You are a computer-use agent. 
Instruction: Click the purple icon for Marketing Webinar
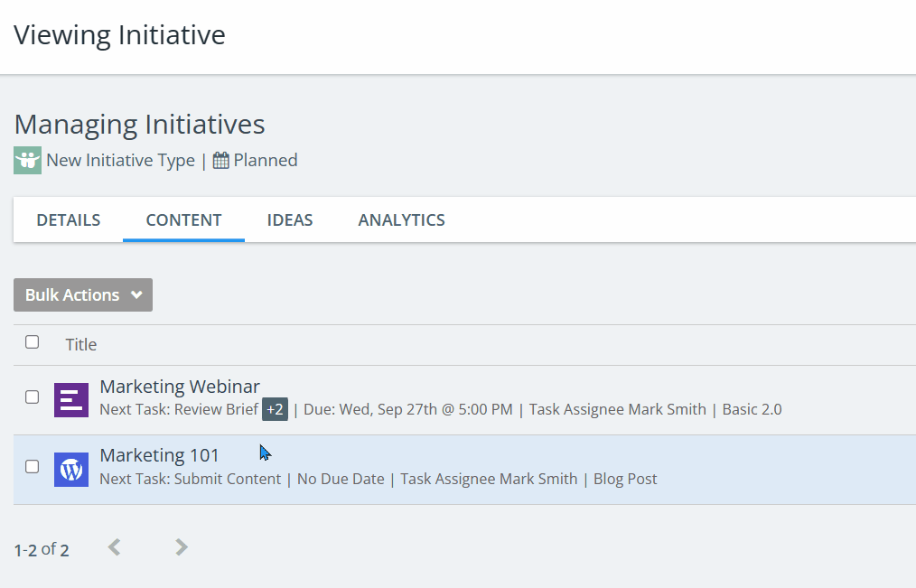71,399
